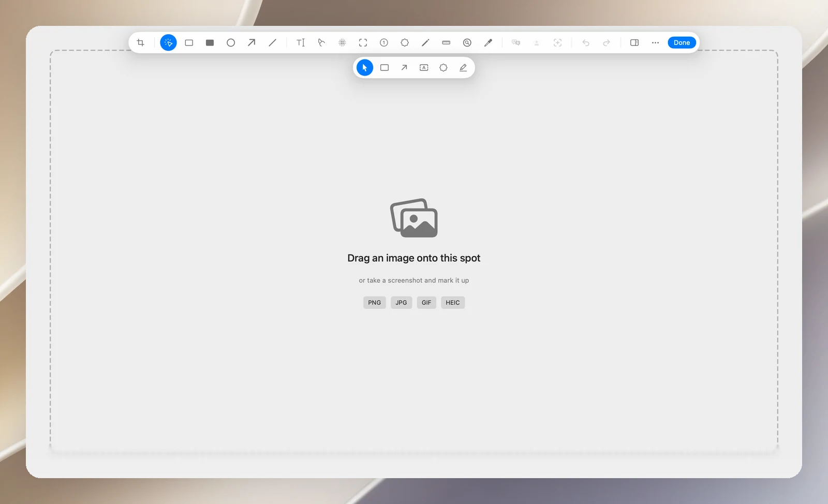Pick the eyedropper color picker
Image resolution: width=828 pixels, height=504 pixels.
[x=488, y=42]
